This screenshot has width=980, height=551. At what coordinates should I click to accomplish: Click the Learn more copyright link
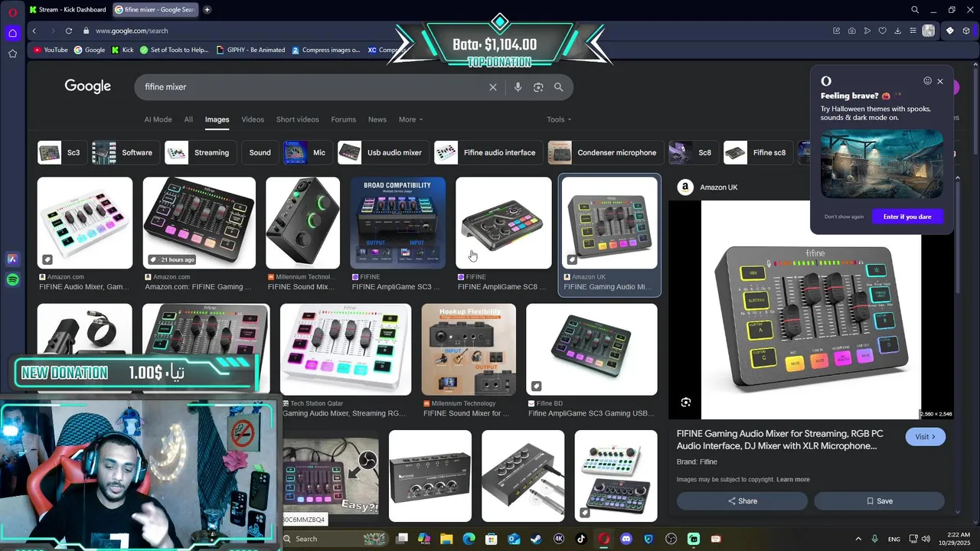(x=792, y=480)
